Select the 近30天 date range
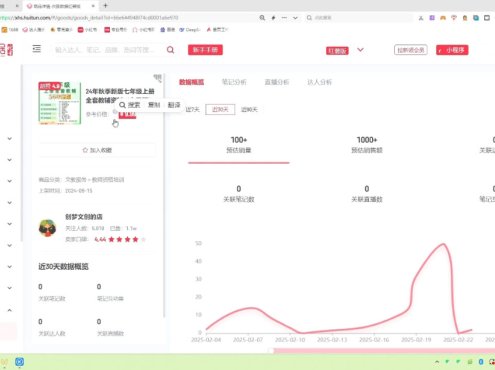This screenshot has width=495, height=370. tap(220, 109)
